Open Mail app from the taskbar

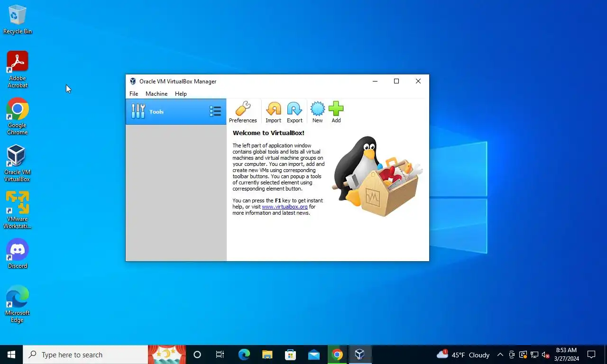[x=313, y=355]
